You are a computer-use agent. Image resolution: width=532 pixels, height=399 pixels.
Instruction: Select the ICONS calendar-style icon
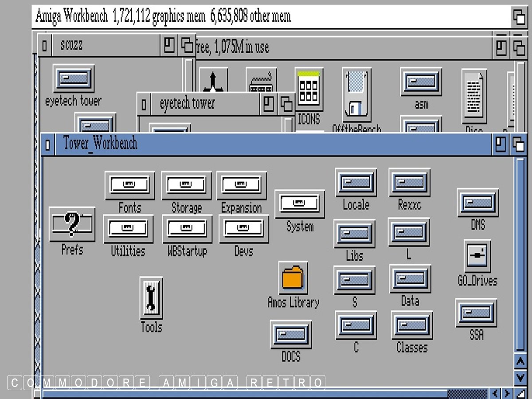[309, 90]
